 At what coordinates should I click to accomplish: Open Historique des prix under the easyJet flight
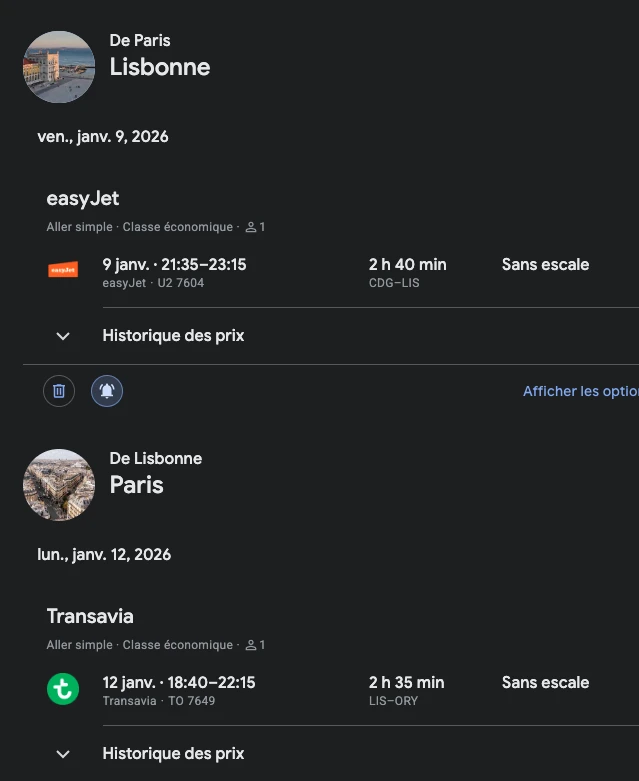(x=173, y=336)
